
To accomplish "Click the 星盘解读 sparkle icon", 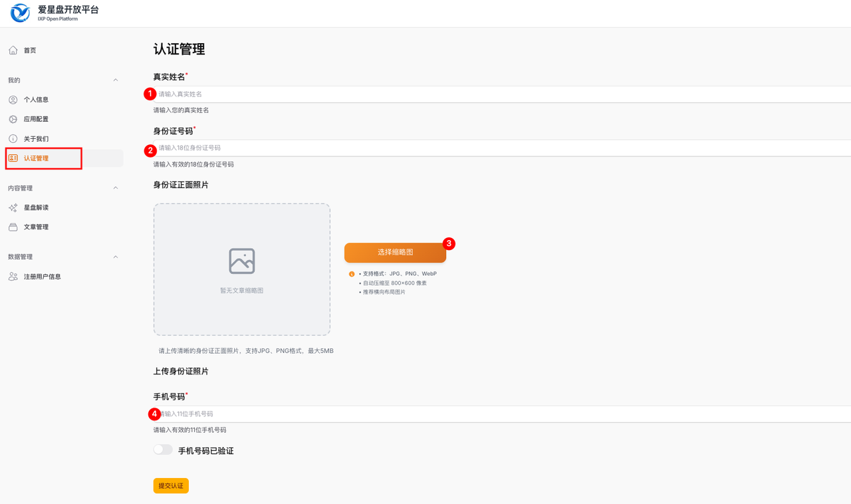I will point(13,207).
